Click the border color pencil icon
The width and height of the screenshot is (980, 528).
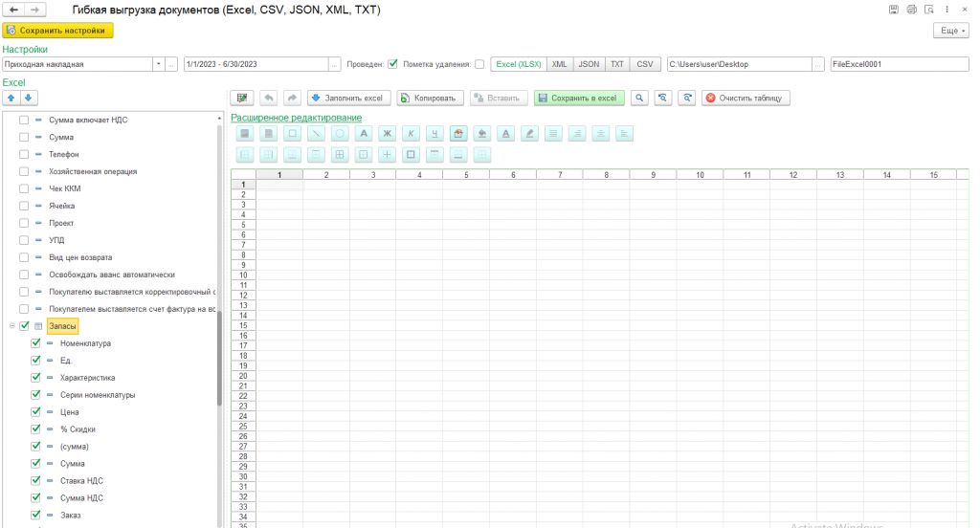pyautogui.click(x=529, y=134)
